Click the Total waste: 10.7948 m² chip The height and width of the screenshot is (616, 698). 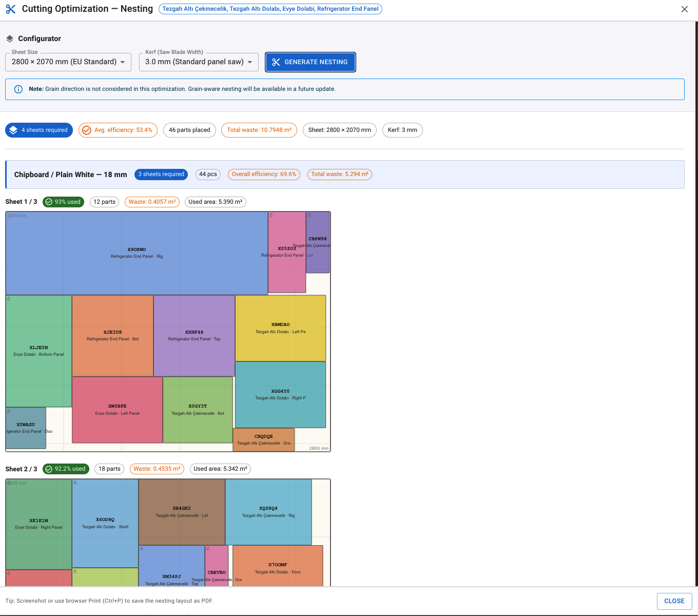tap(259, 130)
